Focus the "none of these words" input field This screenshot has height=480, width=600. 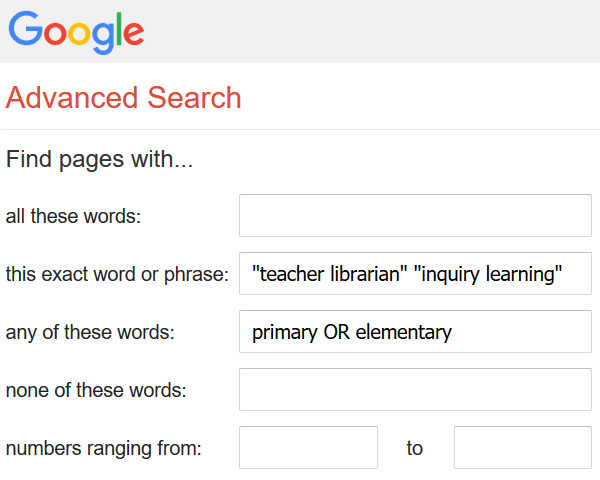(x=415, y=389)
